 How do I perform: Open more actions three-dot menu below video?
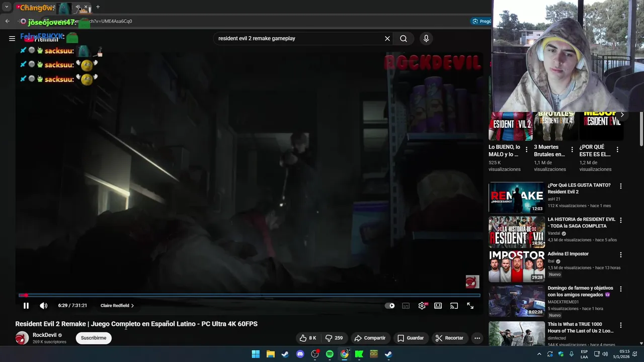tap(477, 338)
